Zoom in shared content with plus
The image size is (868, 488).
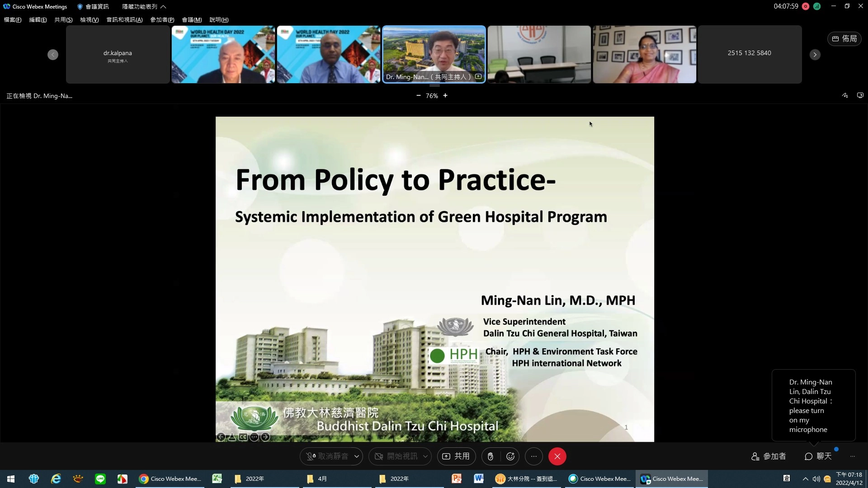point(445,96)
